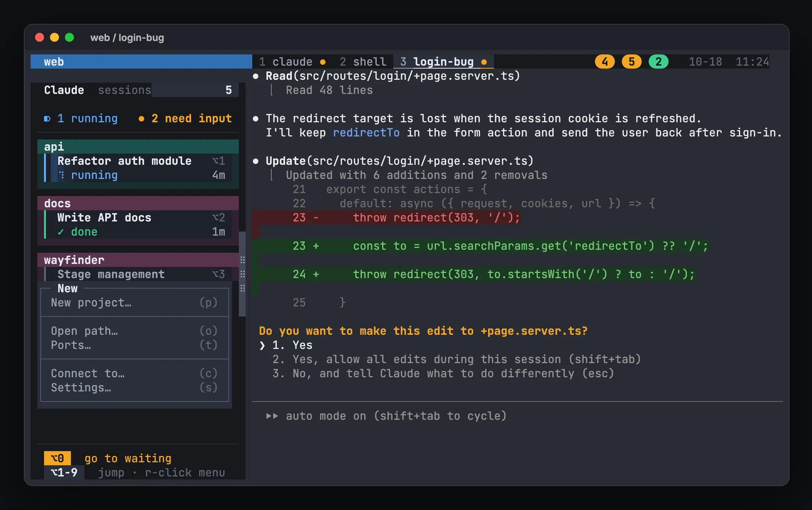Screen dimensions: 812x510
Task: Select the 'api' project group header
Action: 138,147
